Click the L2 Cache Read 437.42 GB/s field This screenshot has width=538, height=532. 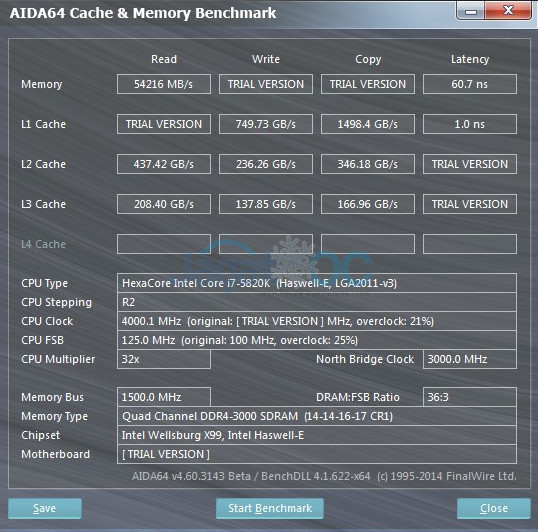click(x=164, y=164)
